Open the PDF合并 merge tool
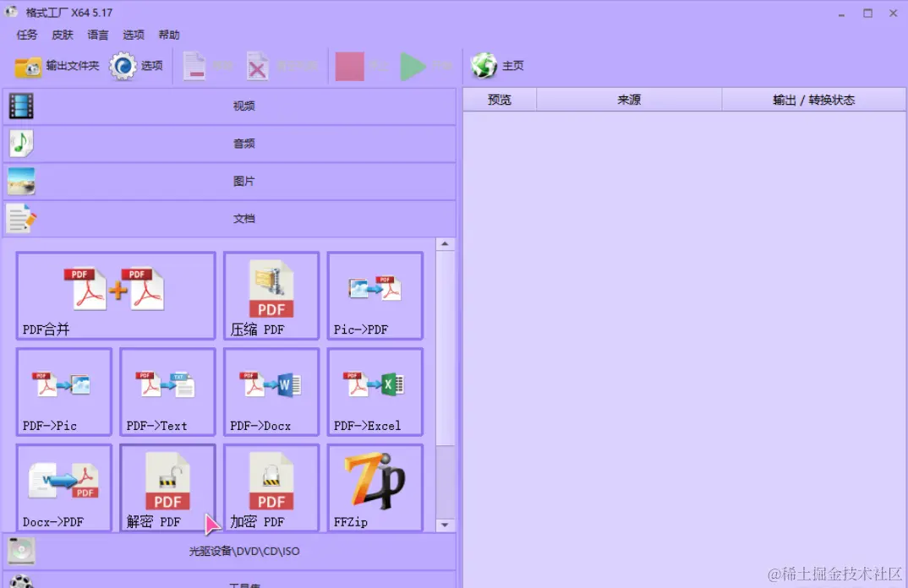Viewport: 908px width, 588px height. 116,295
